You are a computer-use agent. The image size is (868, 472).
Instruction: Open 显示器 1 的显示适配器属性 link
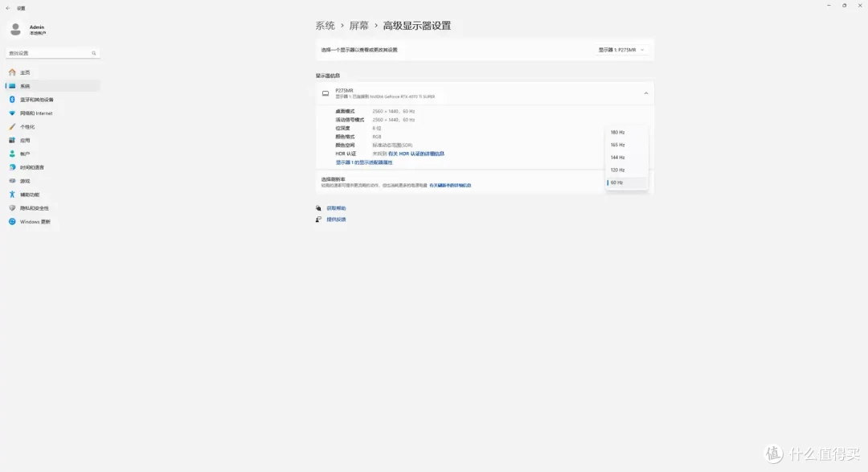(x=364, y=162)
